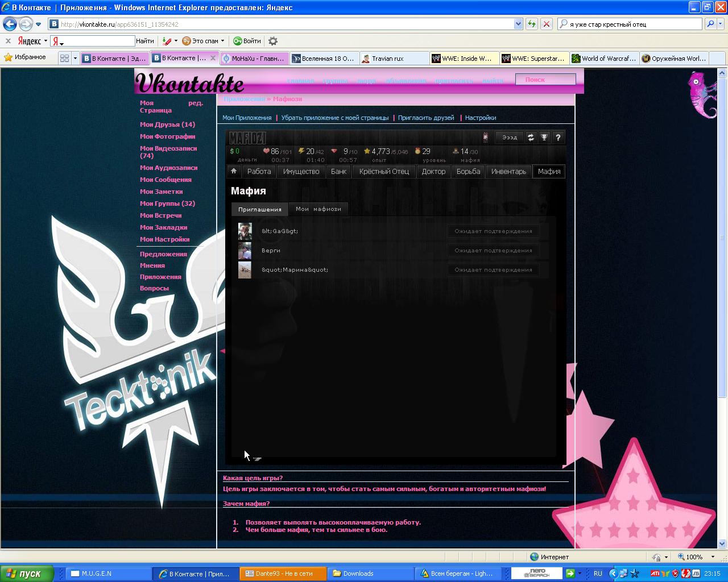
Task: Click the search magnifier icon in the browser
Action: tap(710, 24)
